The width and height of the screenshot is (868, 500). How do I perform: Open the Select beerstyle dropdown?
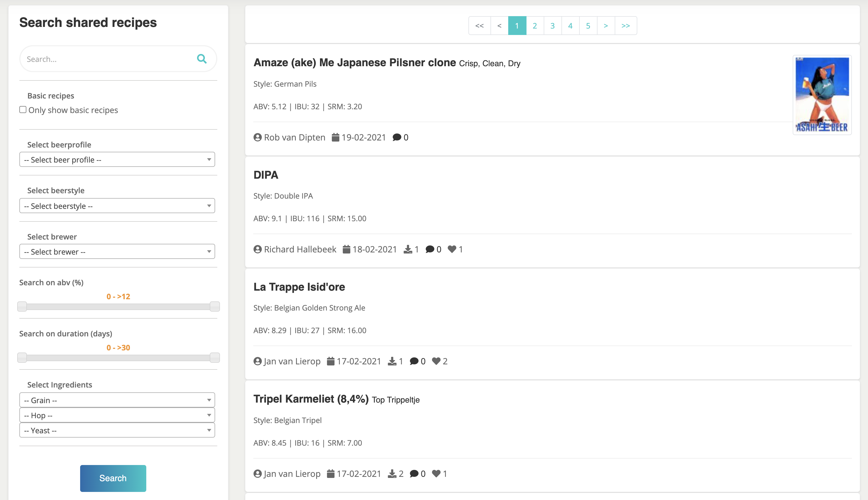click(x=117, y=206)
